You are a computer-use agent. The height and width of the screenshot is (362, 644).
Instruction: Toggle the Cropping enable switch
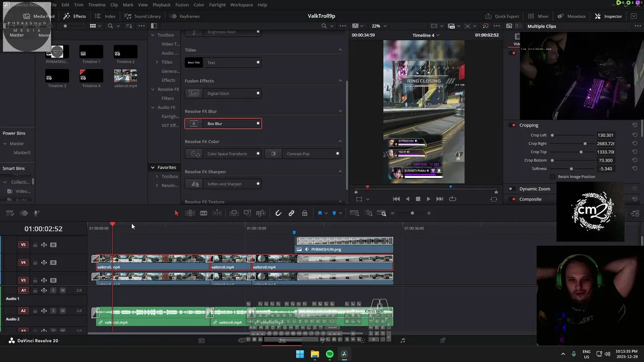[x=513, y=125]
